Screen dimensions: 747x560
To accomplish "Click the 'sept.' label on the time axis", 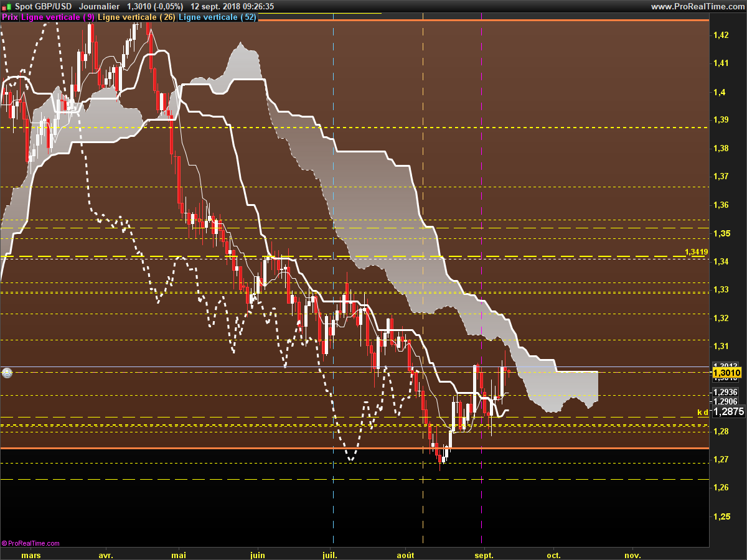I will 484,554.
